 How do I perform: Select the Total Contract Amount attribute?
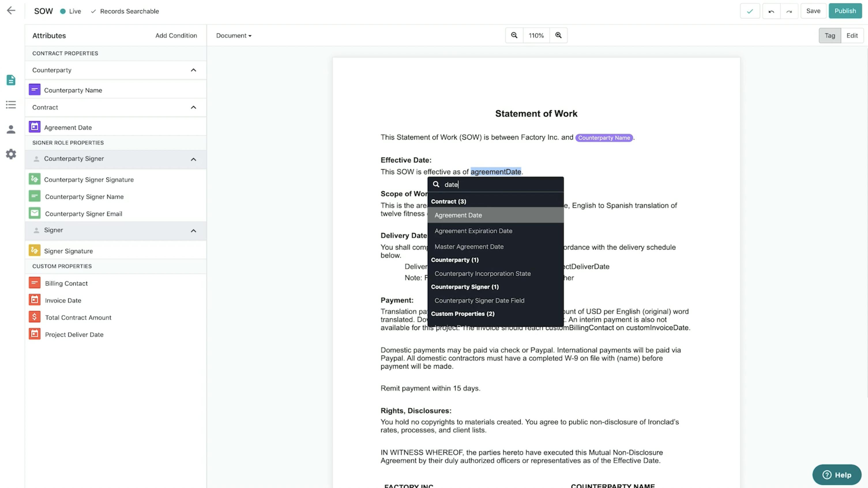[78, 318]
